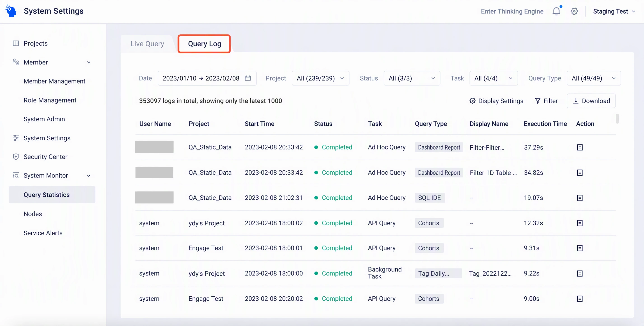
Task: Click the ThinkingData logo icon
Action: (x=11, y=11)
